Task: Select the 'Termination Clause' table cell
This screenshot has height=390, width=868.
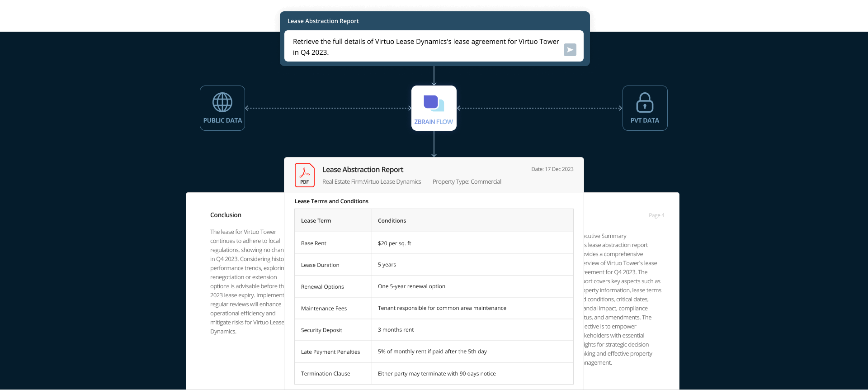Action: tap(333, 373)
